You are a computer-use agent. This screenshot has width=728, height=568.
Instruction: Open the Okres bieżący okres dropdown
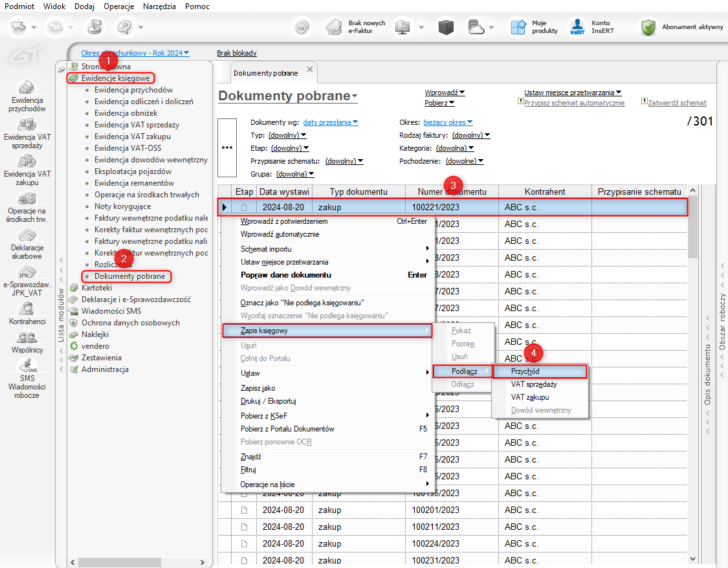448,122
